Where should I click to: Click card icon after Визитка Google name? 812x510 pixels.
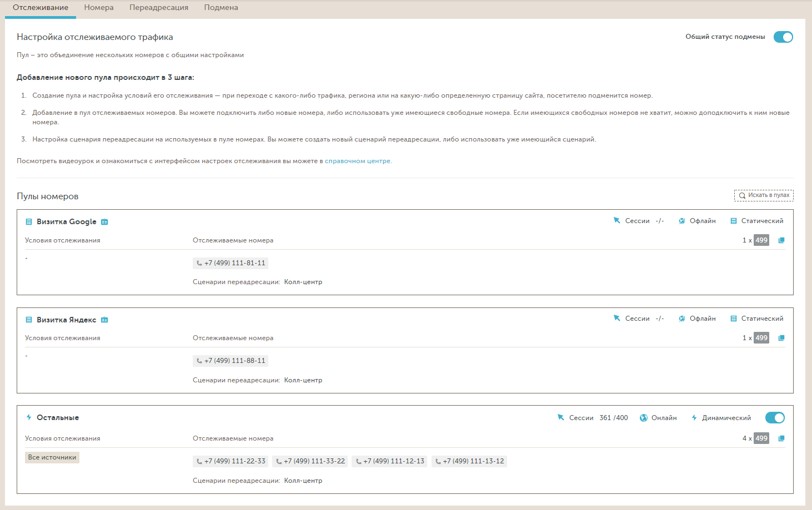(x=104, y=222)
